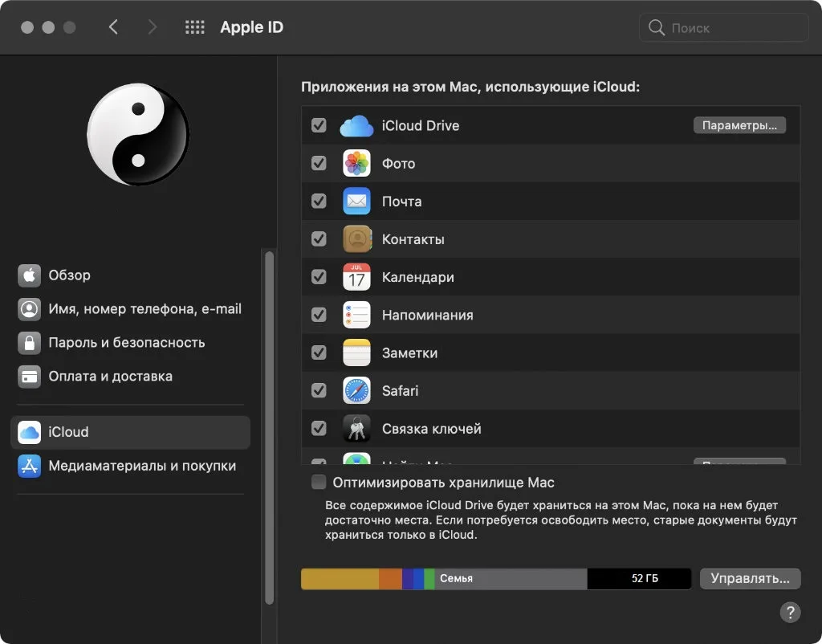Viewport: 822px width, 644px height.
Task: Show all preferences via grid icon
Action: point(194,27)
